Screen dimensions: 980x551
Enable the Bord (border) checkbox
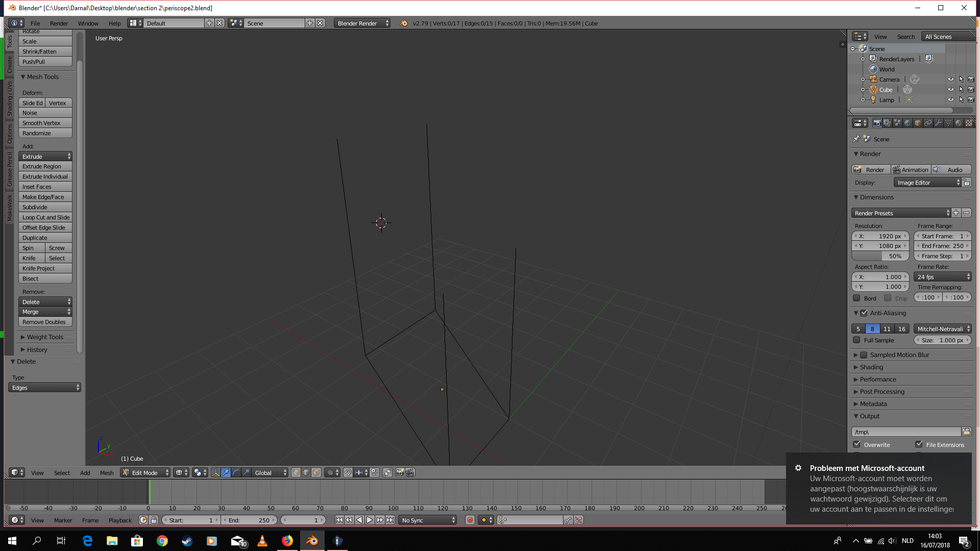(856, 298)
